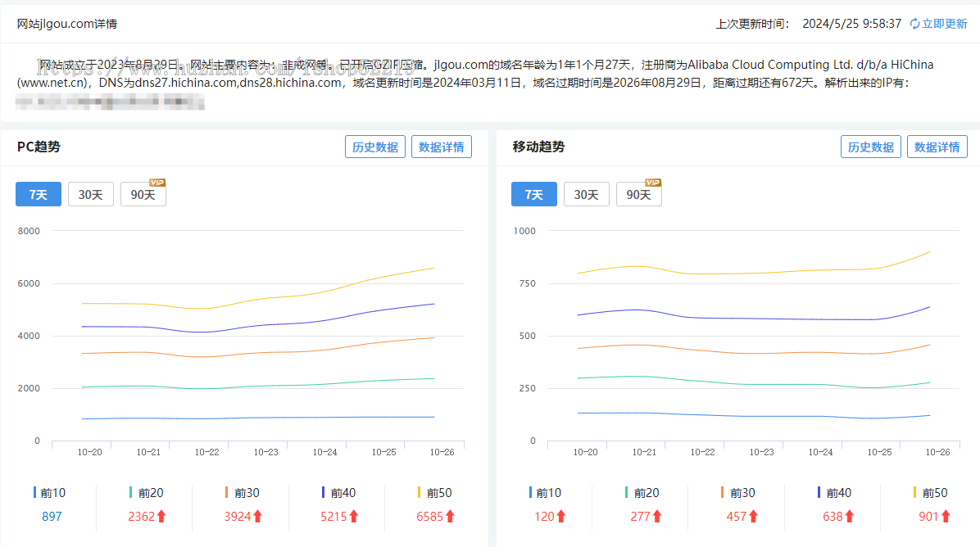
Task: Click red up arrow next to 2362
Action: pos(161,517)
